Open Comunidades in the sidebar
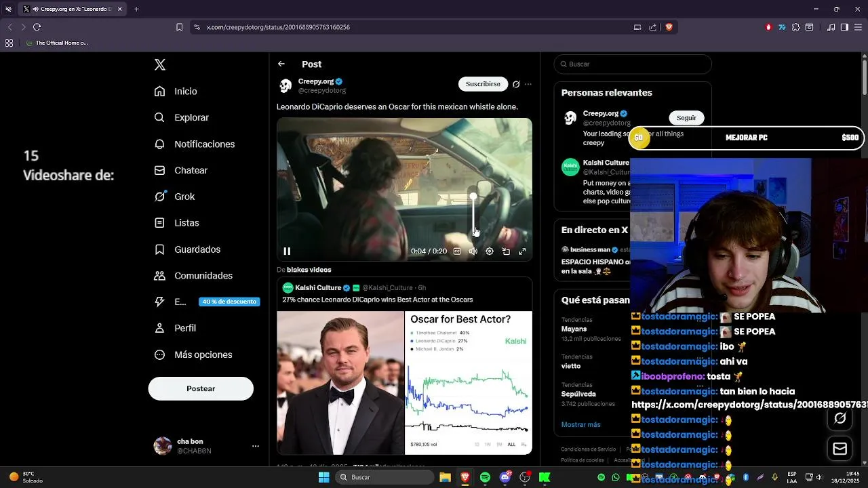The height and width of the screenshot is (488, 868). tap(194, 276)
